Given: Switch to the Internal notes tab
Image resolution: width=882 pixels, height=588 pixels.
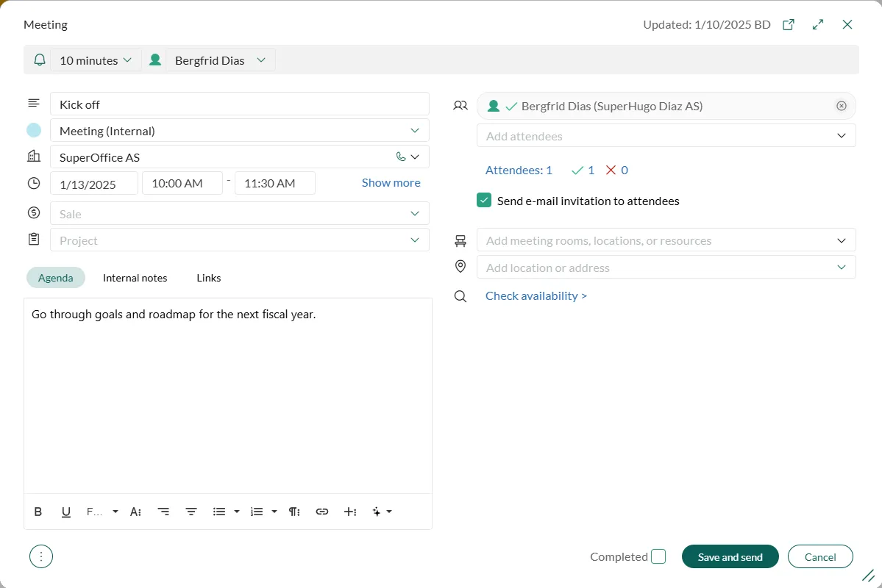Looking at the screenshot, I should 135,278.
